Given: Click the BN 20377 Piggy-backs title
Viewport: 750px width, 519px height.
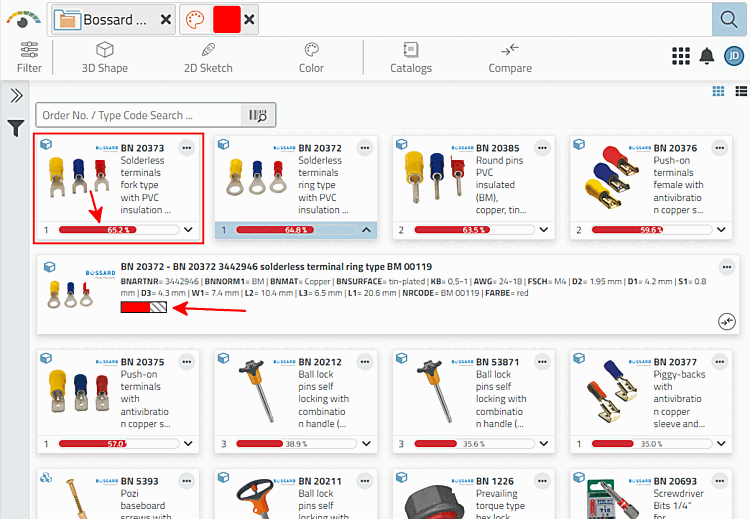Looking at the screenshot, I should [675, 362].
